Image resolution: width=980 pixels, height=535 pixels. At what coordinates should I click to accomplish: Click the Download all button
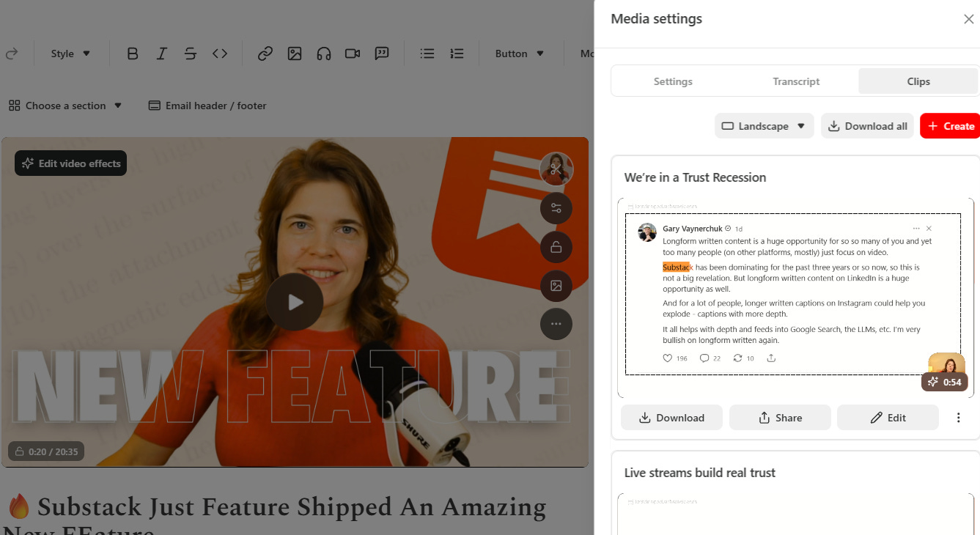point(868,126)
